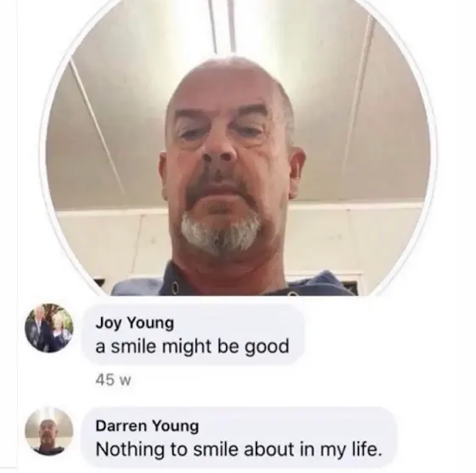Select the text 'a smile might be good'

(192, 346)
